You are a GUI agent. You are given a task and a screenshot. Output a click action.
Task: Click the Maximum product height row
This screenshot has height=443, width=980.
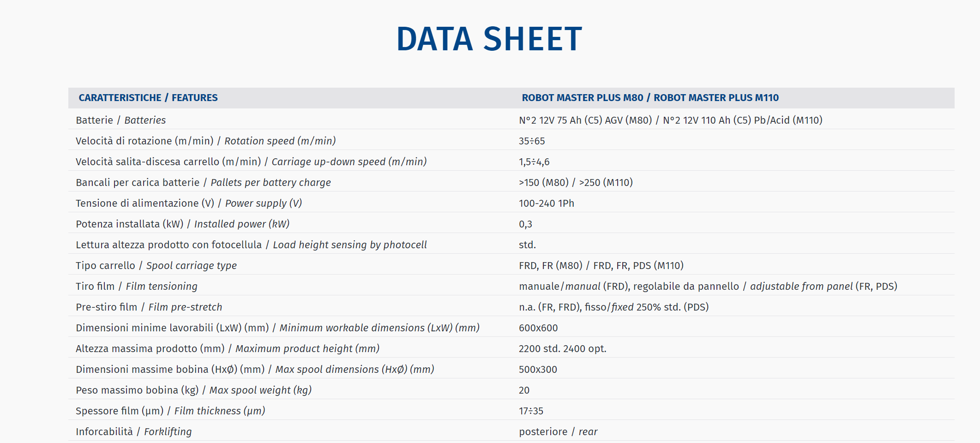tap(511, 348)
